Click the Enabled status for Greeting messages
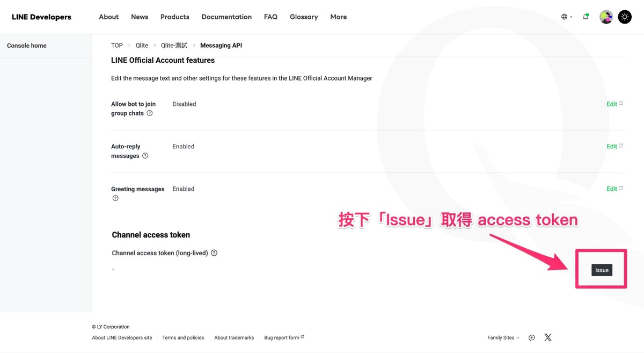The width and height of the screenshot is (644, 353). point(184,189)
